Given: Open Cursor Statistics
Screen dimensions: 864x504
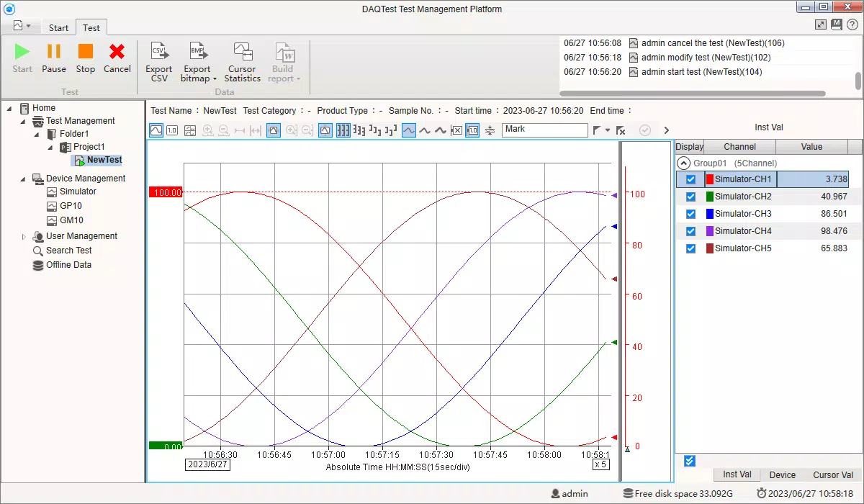Looking at the screenshot, I should pos(242,63).
